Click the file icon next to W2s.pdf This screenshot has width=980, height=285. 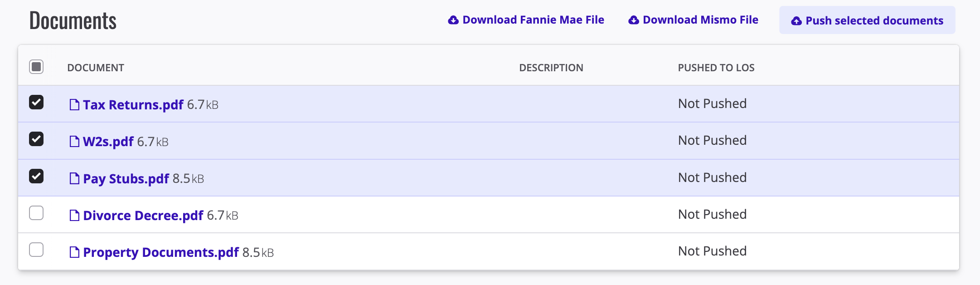pos(74,142)
